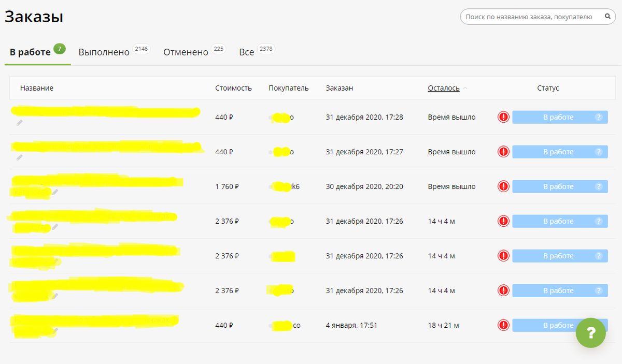Click the status question mark in the 17:27 order row
The image size is (622, 364).
[x=599, y=152]
